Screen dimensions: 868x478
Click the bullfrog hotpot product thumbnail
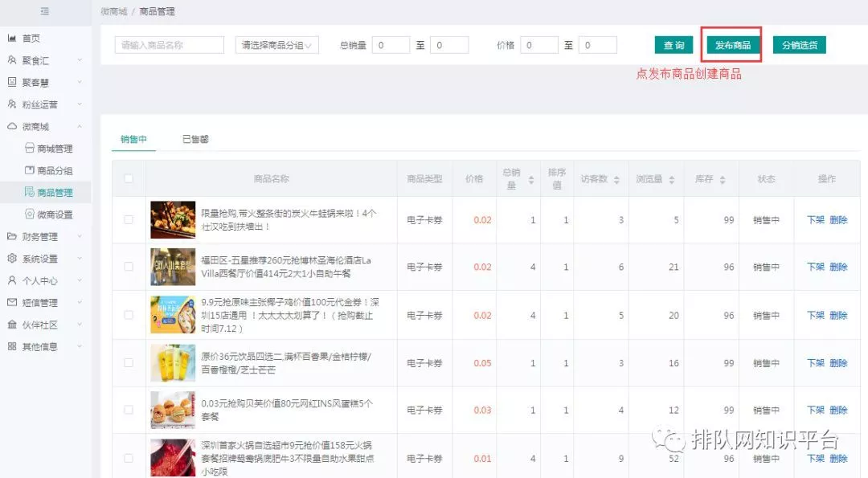[173, 220]
